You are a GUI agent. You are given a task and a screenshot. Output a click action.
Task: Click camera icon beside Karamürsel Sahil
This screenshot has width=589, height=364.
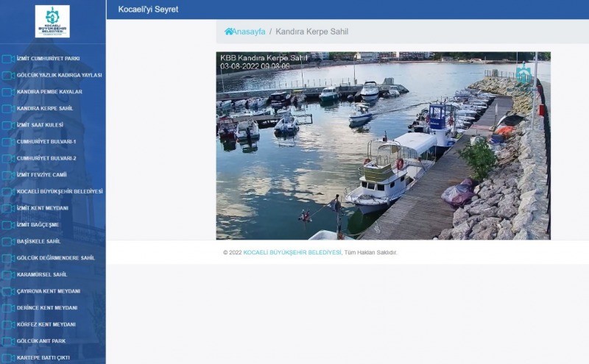pyautogui.click(x=8, y=275)
